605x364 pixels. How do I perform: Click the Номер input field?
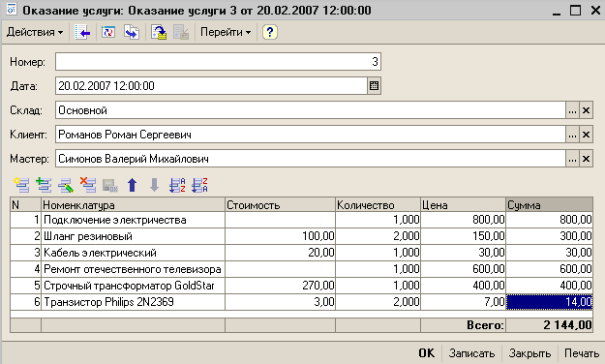tap(218, 61)
